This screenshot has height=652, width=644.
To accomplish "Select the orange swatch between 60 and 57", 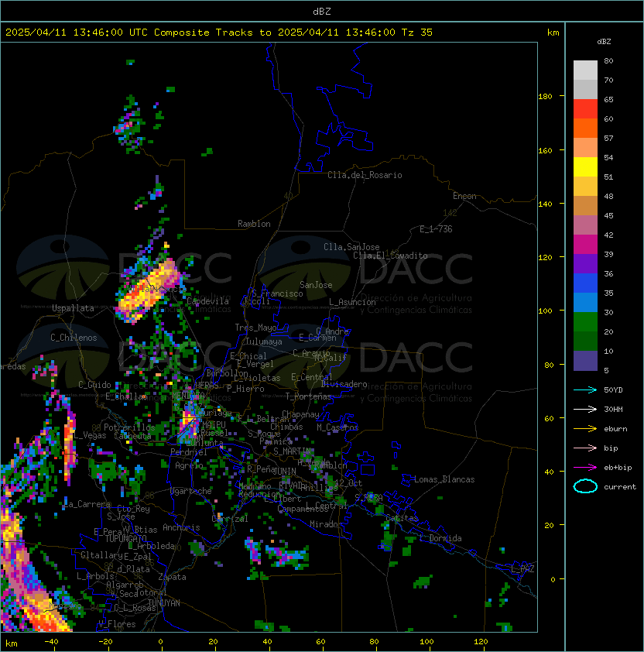I will point(585,128).
